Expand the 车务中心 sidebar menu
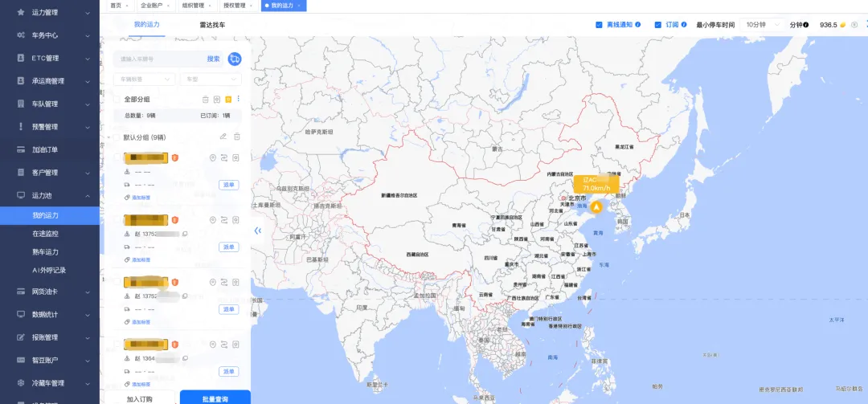 [50, 35]
